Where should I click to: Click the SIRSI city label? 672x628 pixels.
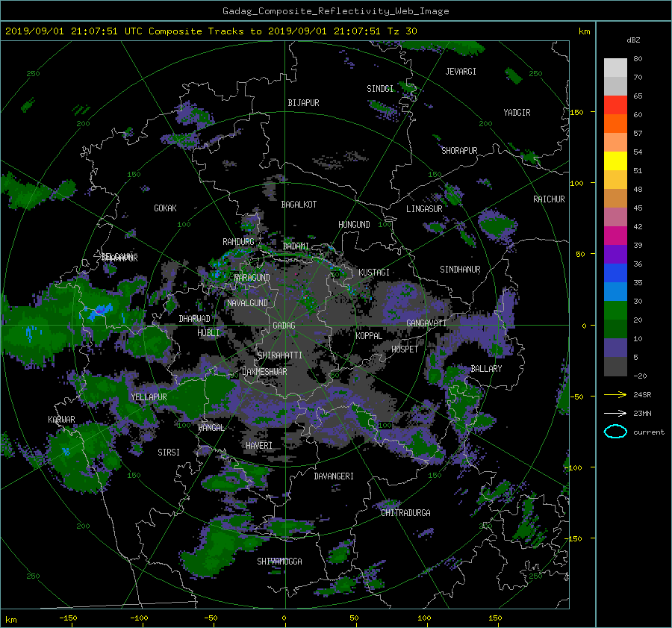(169, 453)
